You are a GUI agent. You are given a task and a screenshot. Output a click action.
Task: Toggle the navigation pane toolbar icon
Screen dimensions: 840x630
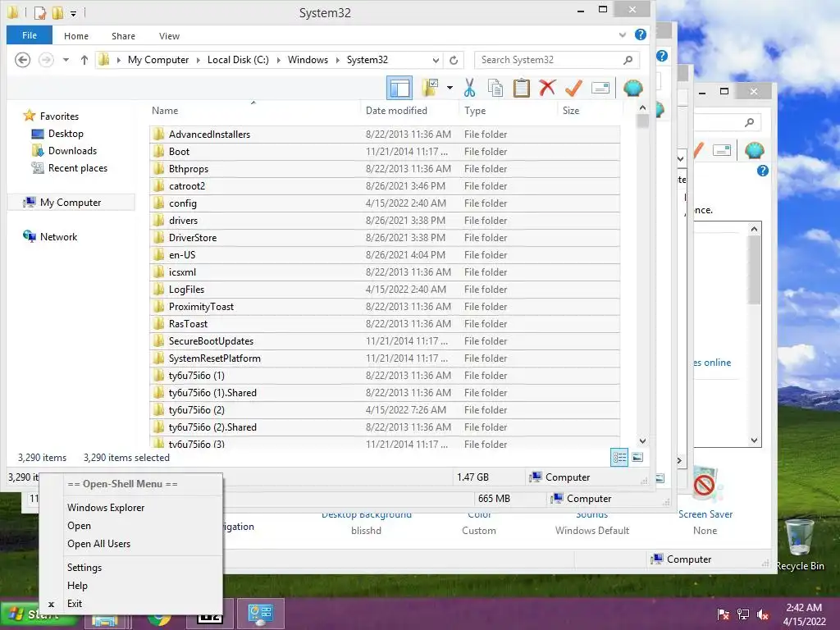point(399,88)
